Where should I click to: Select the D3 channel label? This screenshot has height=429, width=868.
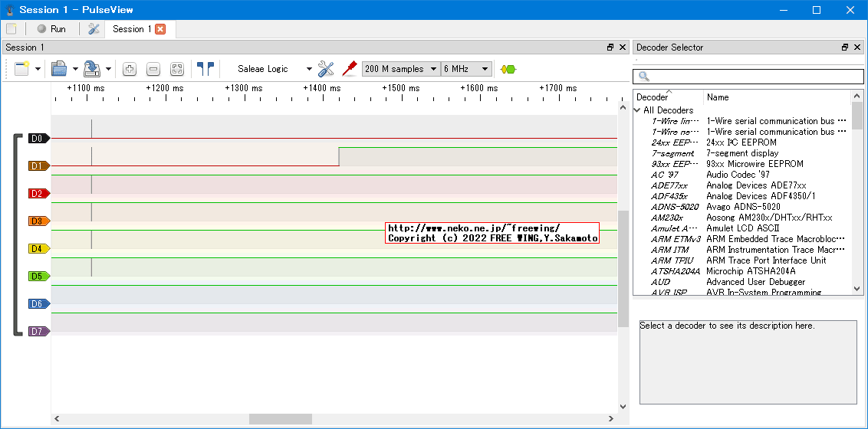pyautogui.click(x=39, y=221)
